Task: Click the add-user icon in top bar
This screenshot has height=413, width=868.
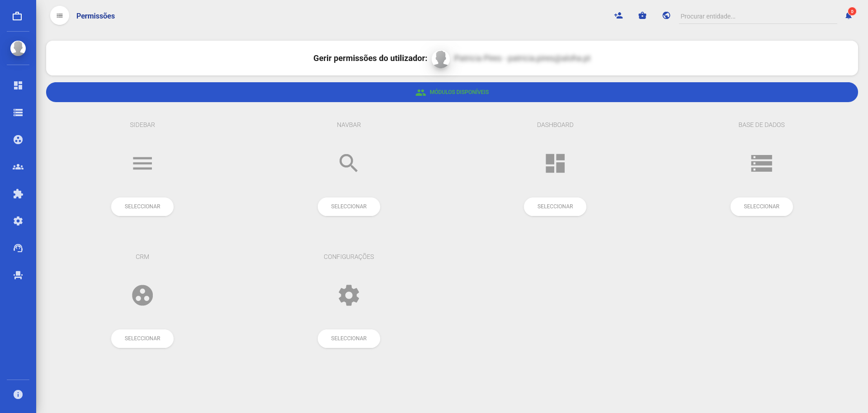Action: point(618,16)
